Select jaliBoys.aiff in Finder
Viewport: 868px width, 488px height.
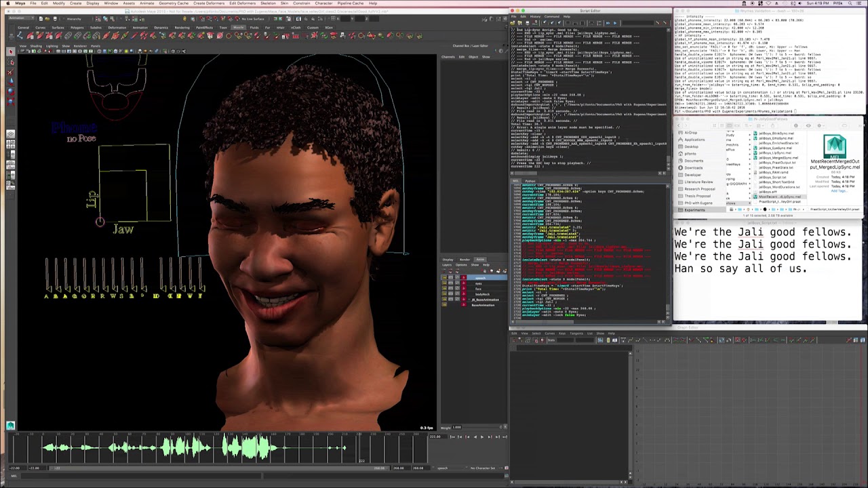tap(768, 192)
